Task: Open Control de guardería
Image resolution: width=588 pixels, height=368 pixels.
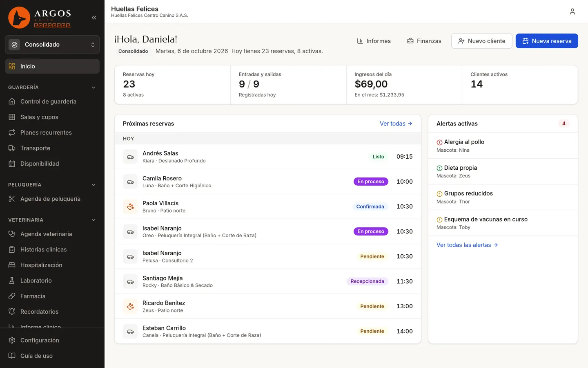Action: tap(52, 101)
